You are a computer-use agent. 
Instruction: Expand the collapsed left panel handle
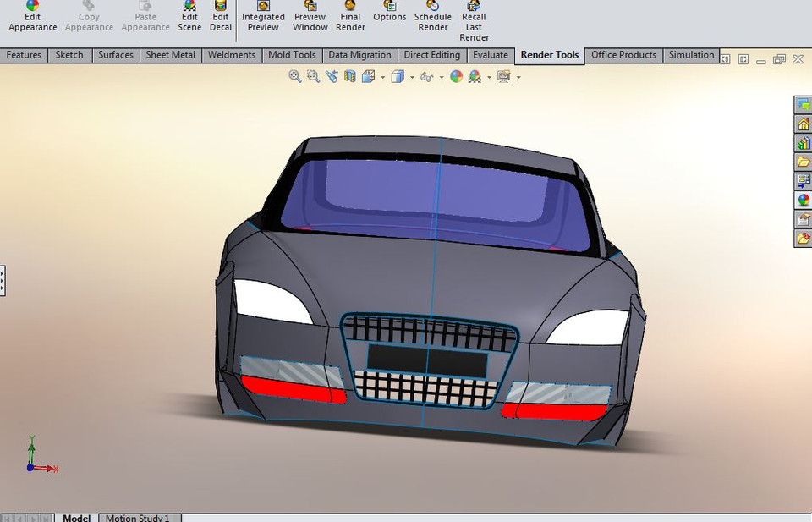click(x=3, y=281)
